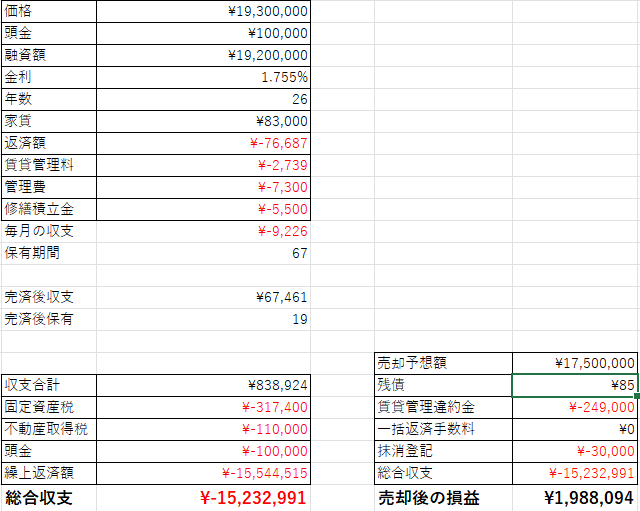Select the 年数 label cell
Image resolution: width=640 pixels, height=511 pixels.
[x=49, y=100]
